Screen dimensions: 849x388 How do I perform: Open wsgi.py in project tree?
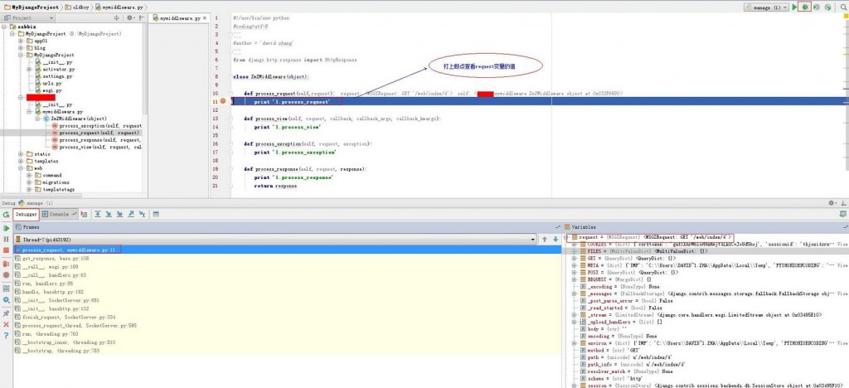coord(48,90)
